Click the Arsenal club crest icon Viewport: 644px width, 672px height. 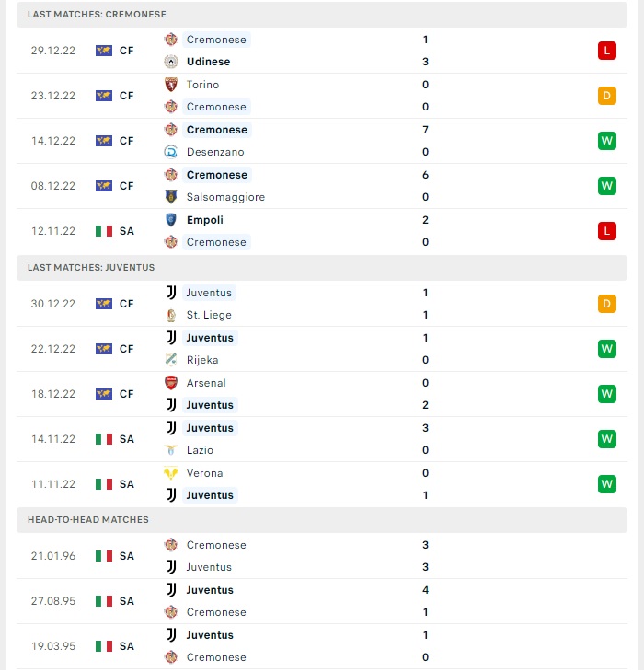[x=171, y=383]
